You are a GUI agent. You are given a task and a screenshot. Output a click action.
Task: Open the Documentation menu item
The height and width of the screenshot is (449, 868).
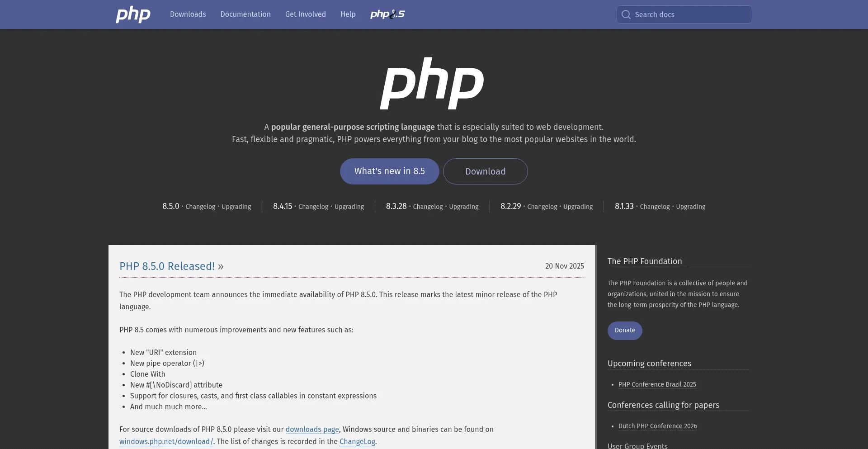coord(245,14)
